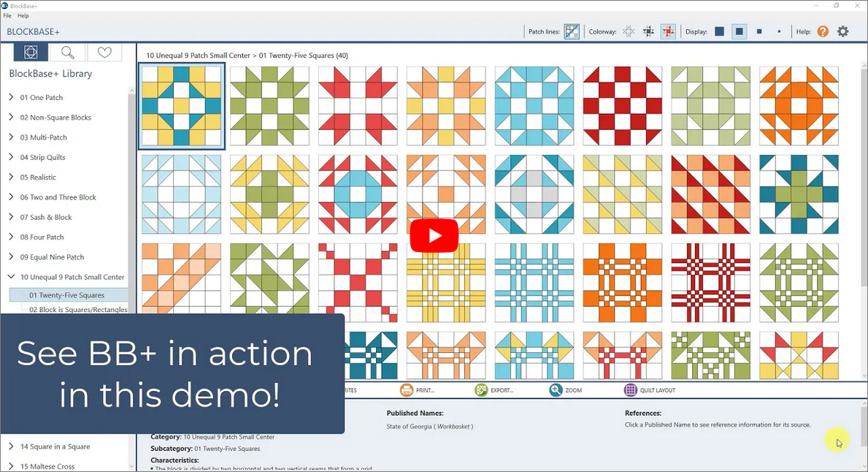Click the orange Help question mark icon
The width and height of the screenshot is (868, 472).
[823, 31]
